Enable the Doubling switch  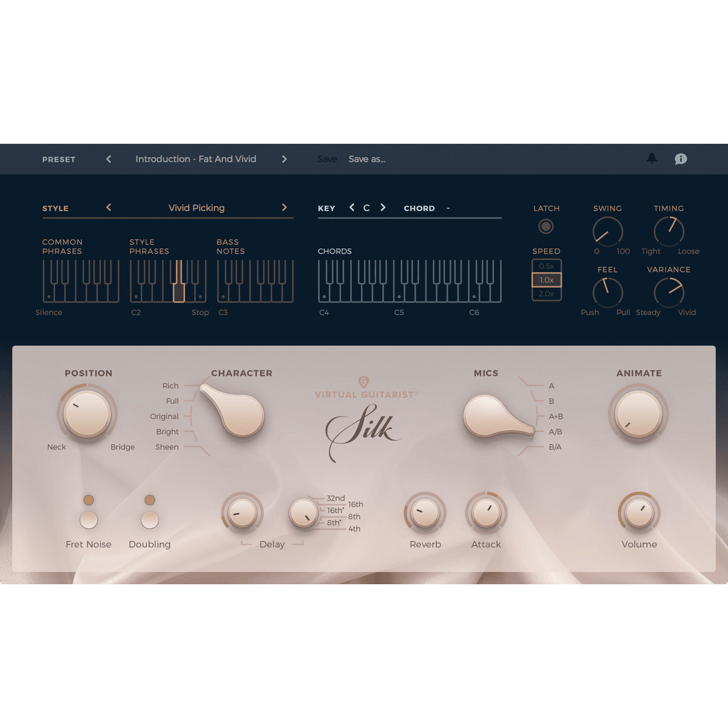(x=150, y=519)
